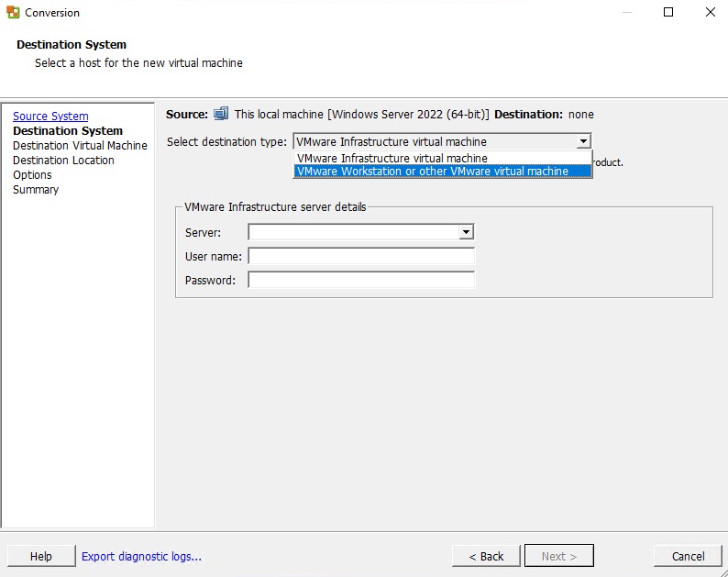Click the Conversion app icon in title bar
728x577 pixels.
pos(13,13)
